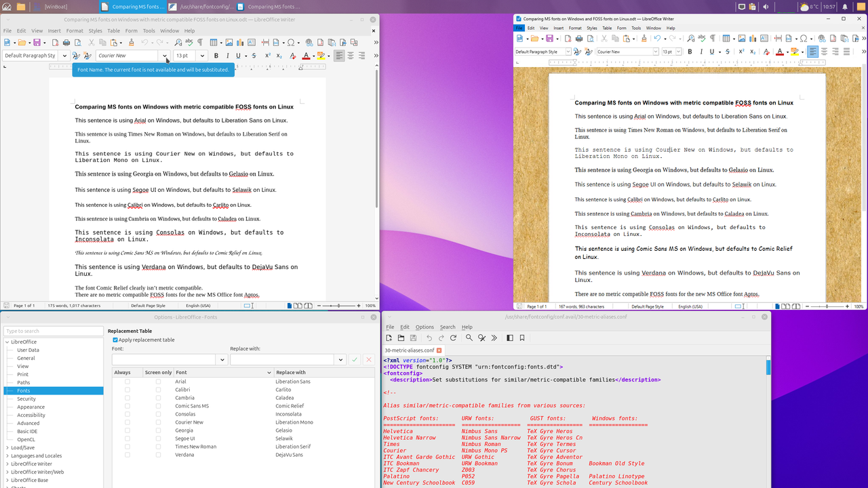
Task: Insert an image from the Writer toolbar
Action: 230,42
